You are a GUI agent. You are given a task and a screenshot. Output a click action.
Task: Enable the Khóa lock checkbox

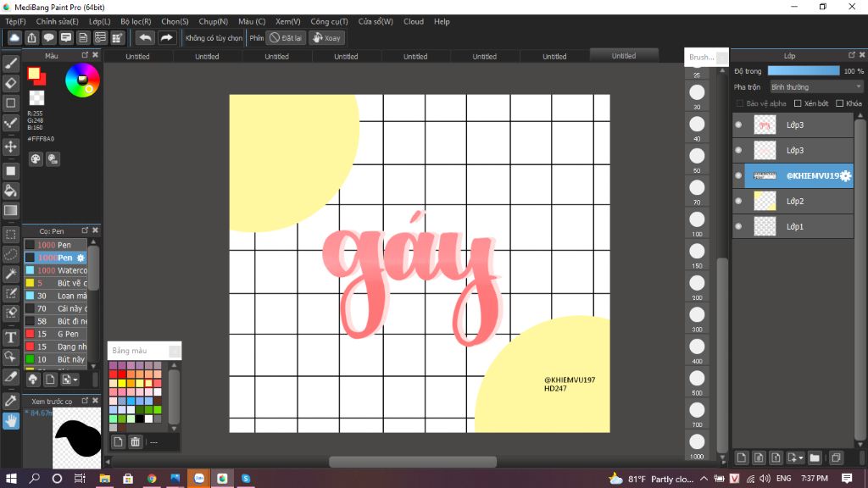pos(840,103)
